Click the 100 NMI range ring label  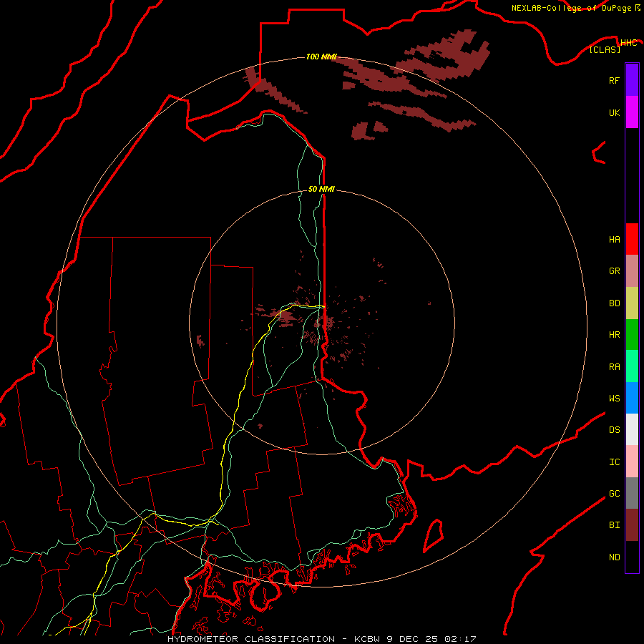point(321,57)
